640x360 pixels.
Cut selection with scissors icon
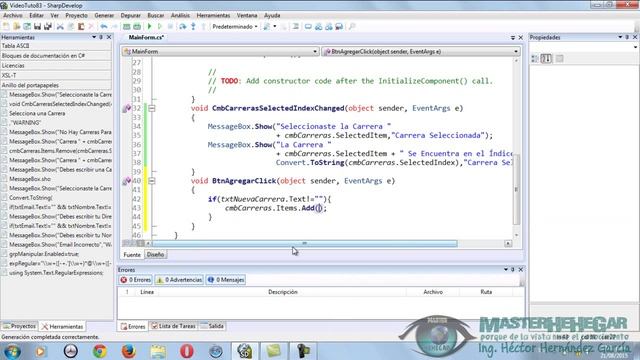tap(60, 27)
